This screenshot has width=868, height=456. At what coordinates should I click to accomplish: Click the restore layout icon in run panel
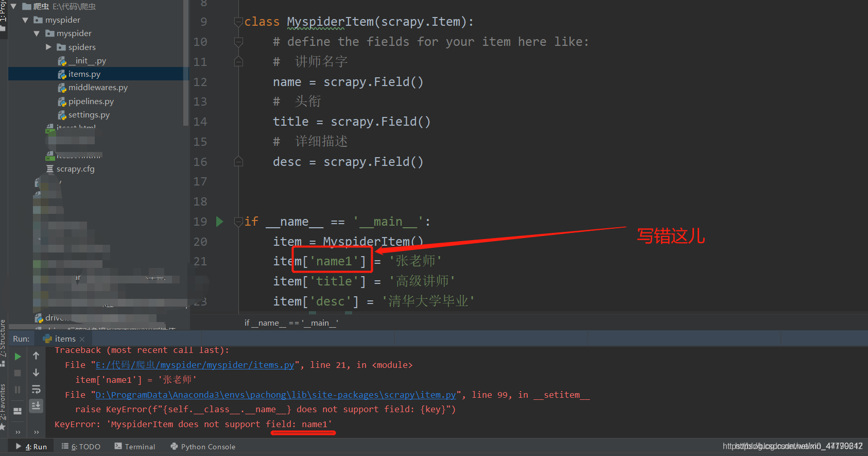[18, 411]
